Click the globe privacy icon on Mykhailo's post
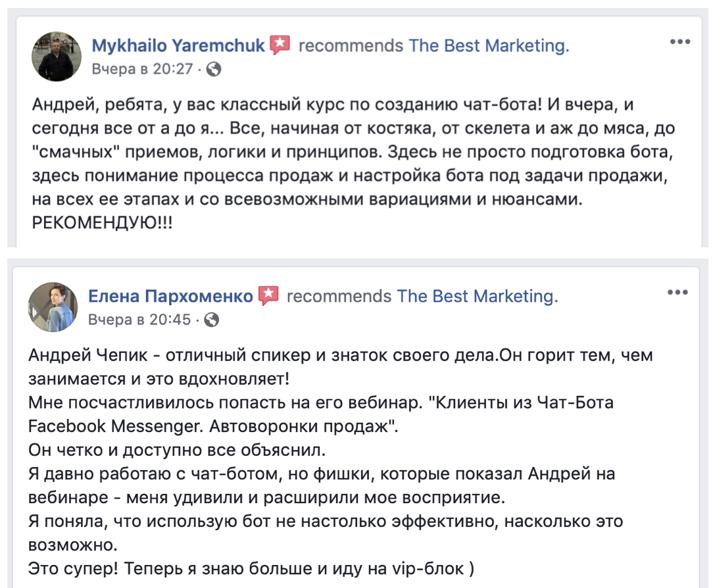The width and height of the screenshot is (713, 588). pyautogui.click(x=213, y=69)
